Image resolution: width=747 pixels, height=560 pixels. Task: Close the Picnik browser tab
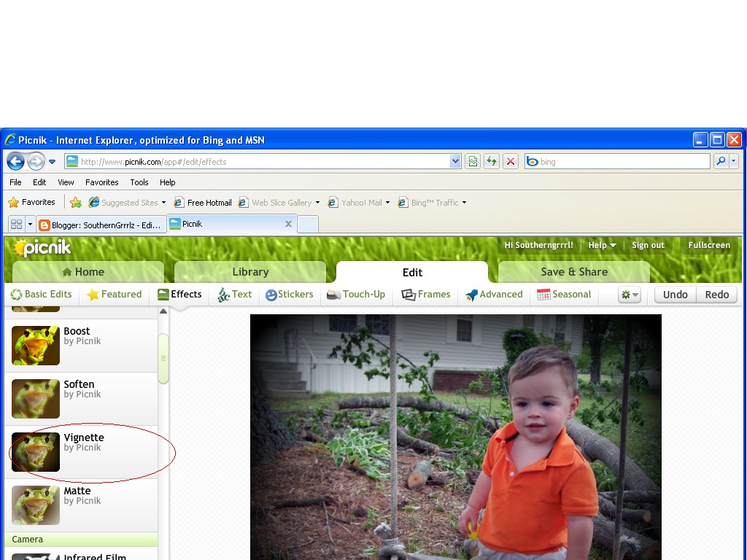click(288, 224)
